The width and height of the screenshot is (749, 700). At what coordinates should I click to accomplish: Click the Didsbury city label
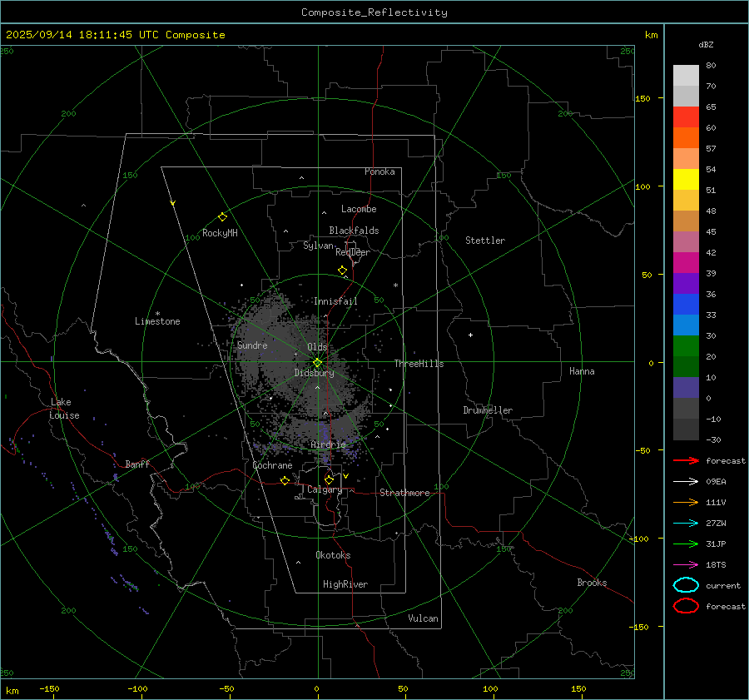click(x=314, y=373)
